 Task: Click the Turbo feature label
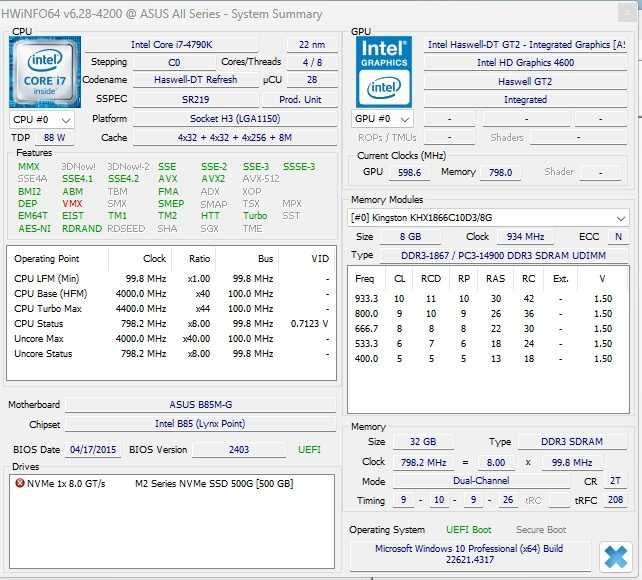[x=255, y=216]
